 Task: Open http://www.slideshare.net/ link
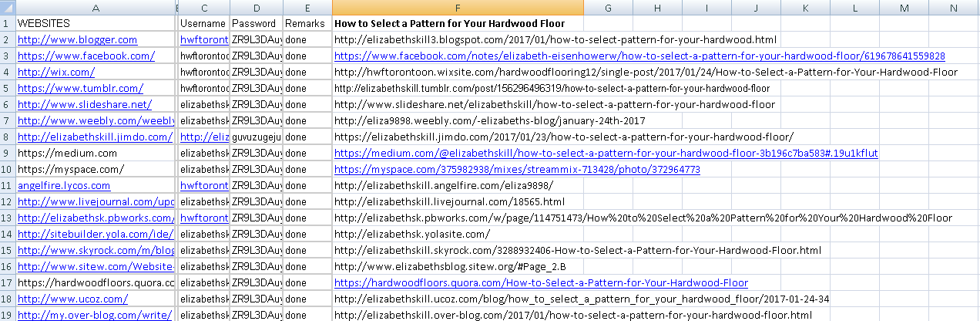point(85,104)
